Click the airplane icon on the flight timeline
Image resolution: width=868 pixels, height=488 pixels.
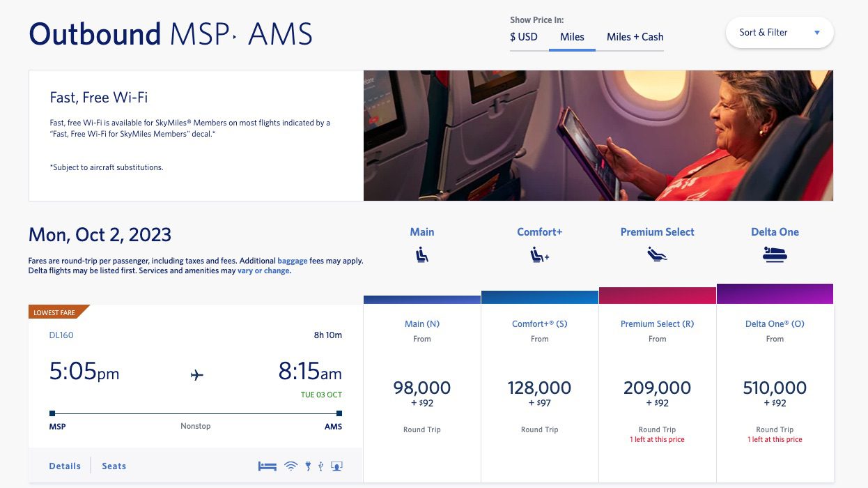pos(196,375)
